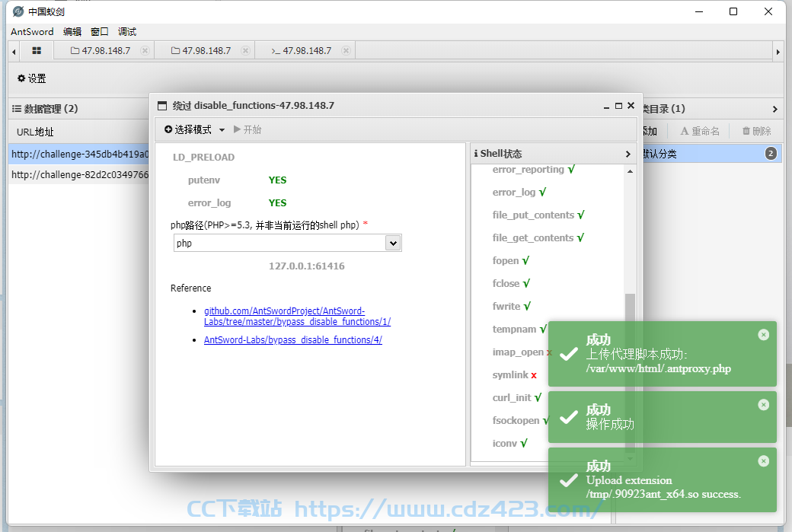Viewport: 792px width, 532px height.
Task: Collapse the category directory panel arrow
Action: (774, 109)
